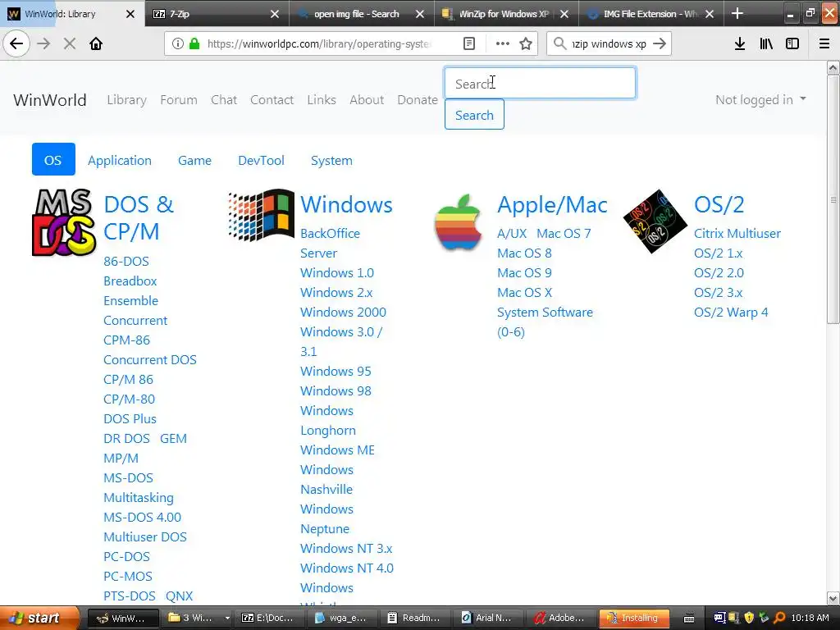Select the Application category tab

point(120,160)
